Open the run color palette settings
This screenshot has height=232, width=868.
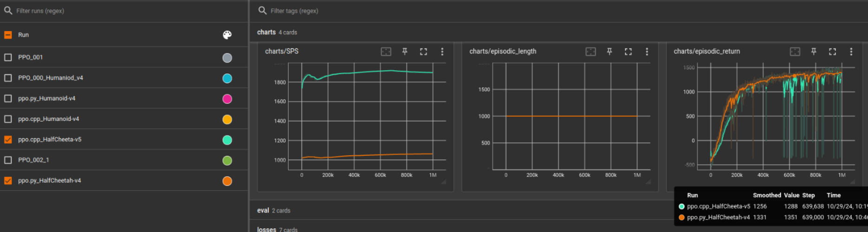[x=227, y=35]
